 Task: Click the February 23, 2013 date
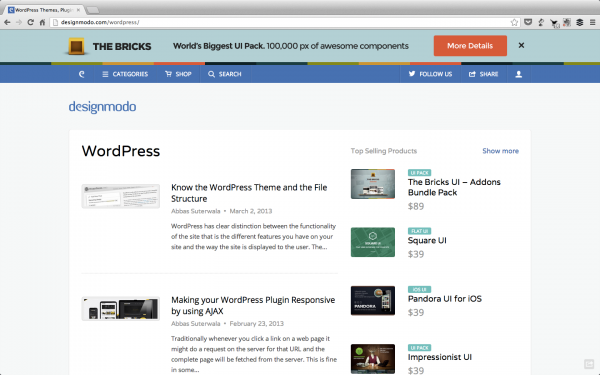pyautogui.click(x=256, y=323)
